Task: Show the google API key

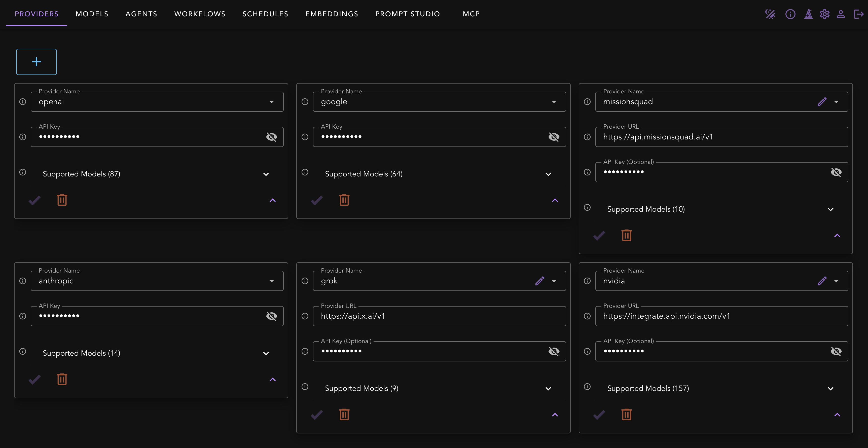Action: [x=554, y=137]
